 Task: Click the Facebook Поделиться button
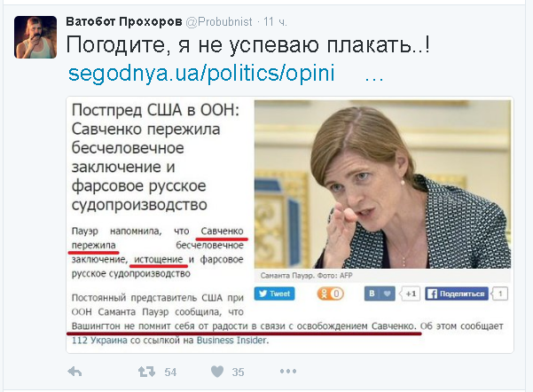457,294
